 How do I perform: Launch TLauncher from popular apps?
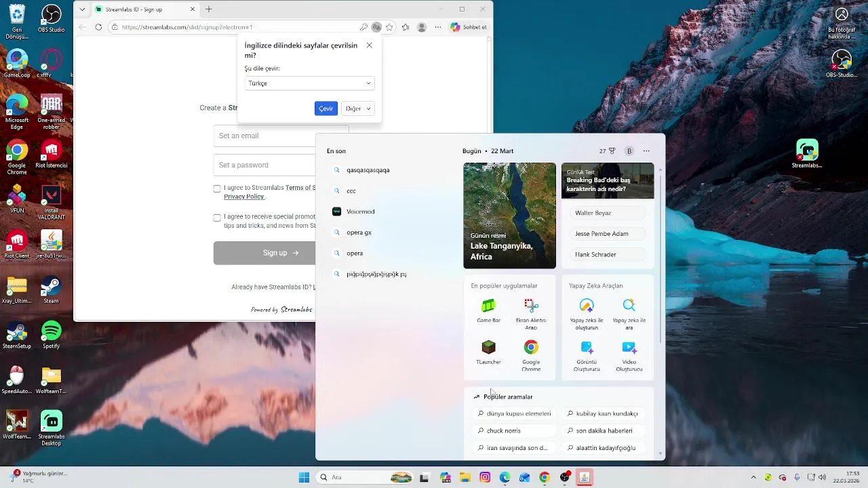click(x=488, y=352)
